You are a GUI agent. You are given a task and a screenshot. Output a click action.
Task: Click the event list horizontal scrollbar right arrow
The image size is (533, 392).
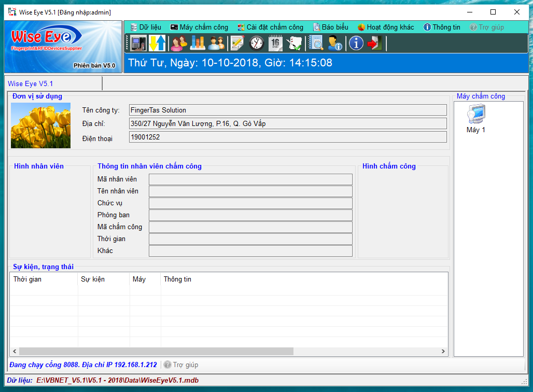(x=443, y=351)
